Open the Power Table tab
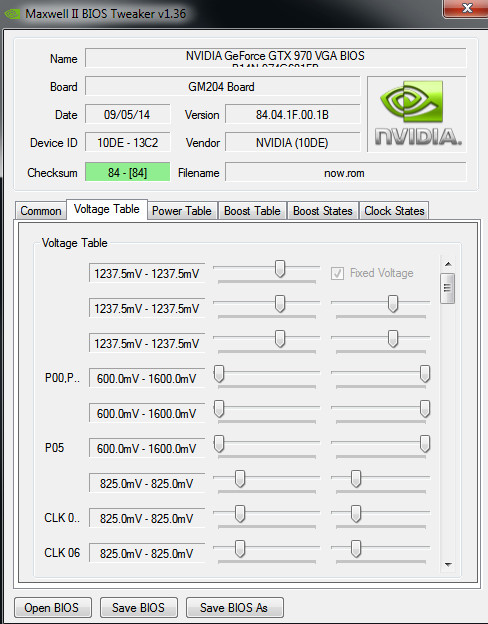The image size is (488, 624). [x=182, y=211]
